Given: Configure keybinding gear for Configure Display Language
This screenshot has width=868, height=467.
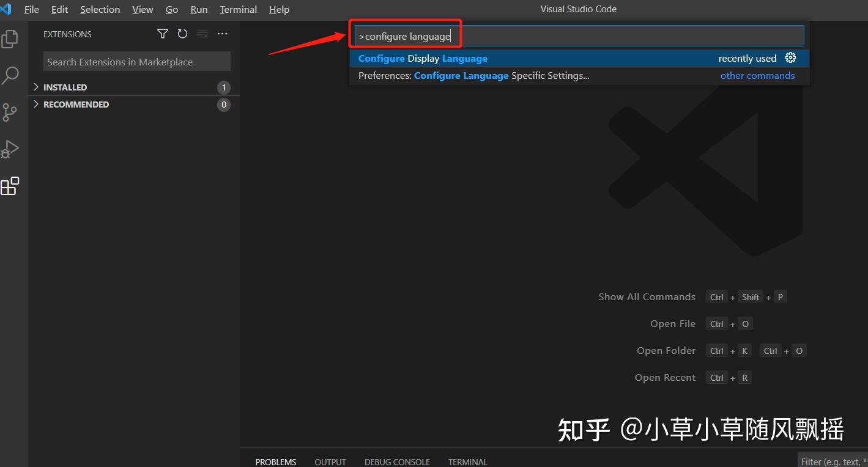Looking at the screenshot, I should point(790,58).
